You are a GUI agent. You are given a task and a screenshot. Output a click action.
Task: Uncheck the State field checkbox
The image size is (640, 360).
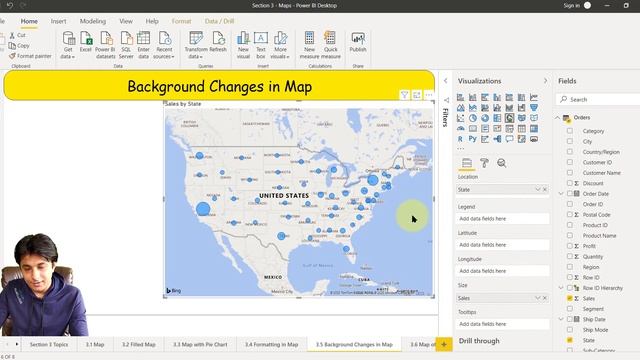570,340
